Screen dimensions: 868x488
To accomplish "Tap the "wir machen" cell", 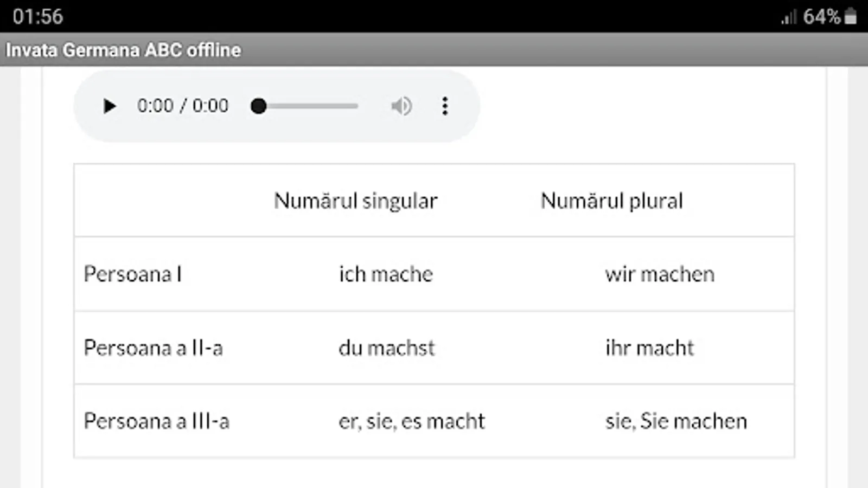I will 660,274.
